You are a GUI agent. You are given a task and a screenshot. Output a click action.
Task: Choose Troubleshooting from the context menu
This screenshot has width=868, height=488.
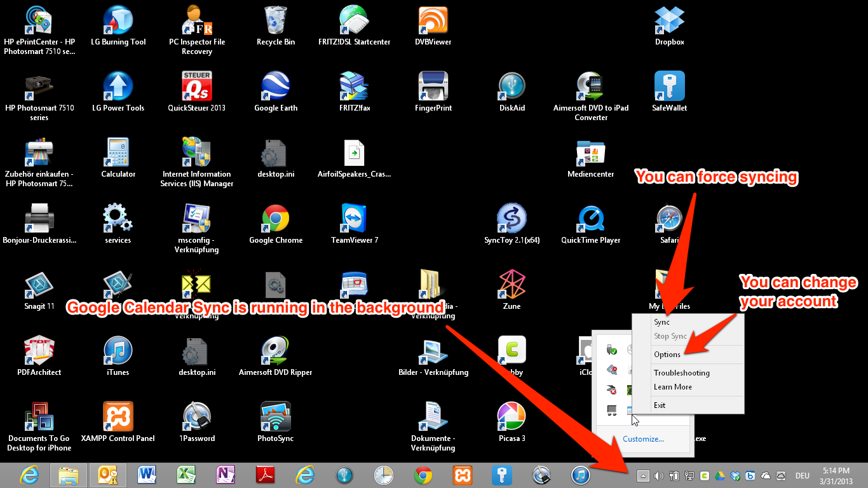[682, 373]
